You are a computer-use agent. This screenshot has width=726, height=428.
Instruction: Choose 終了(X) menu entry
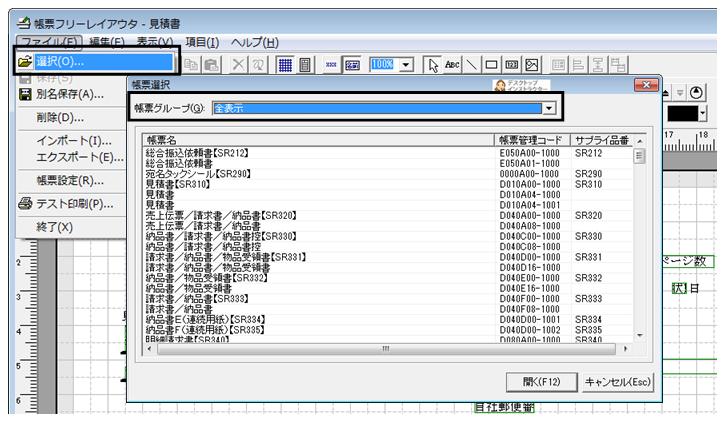55,227
